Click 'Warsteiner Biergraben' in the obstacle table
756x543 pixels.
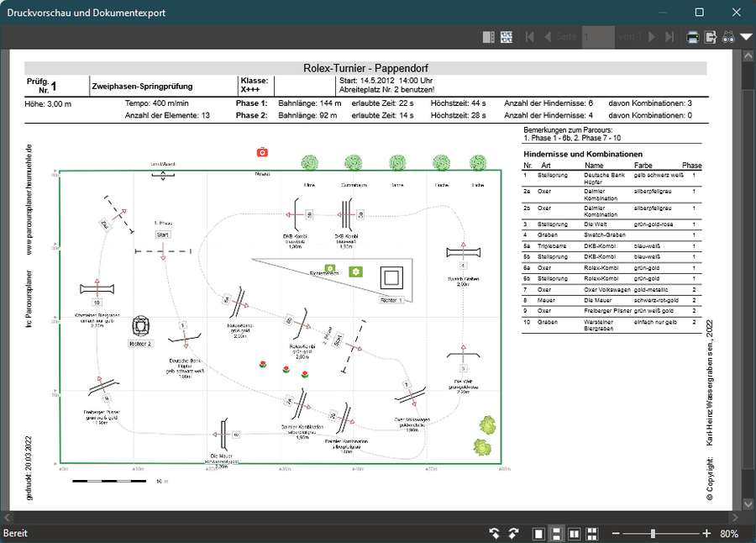(599, 325)
